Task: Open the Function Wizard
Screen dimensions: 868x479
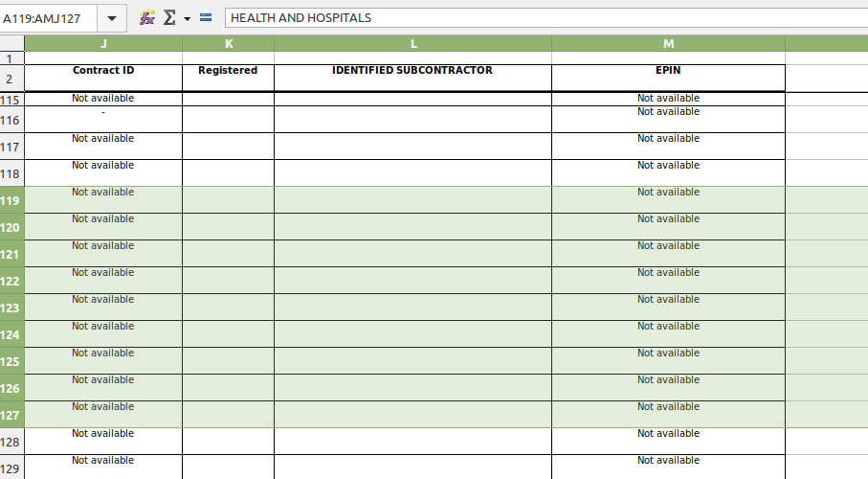Action: tap(146, 18)
